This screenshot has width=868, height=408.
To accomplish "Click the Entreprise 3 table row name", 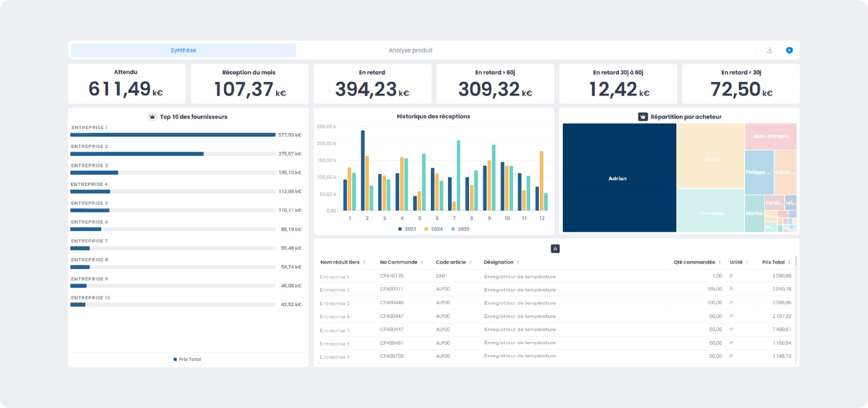I will point(335,303).
